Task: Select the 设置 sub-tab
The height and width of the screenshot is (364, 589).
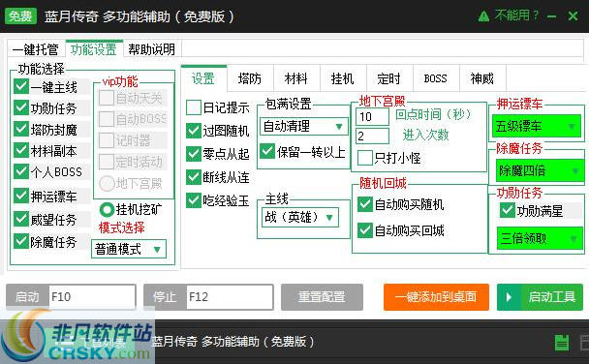Action: click(203, 78)
